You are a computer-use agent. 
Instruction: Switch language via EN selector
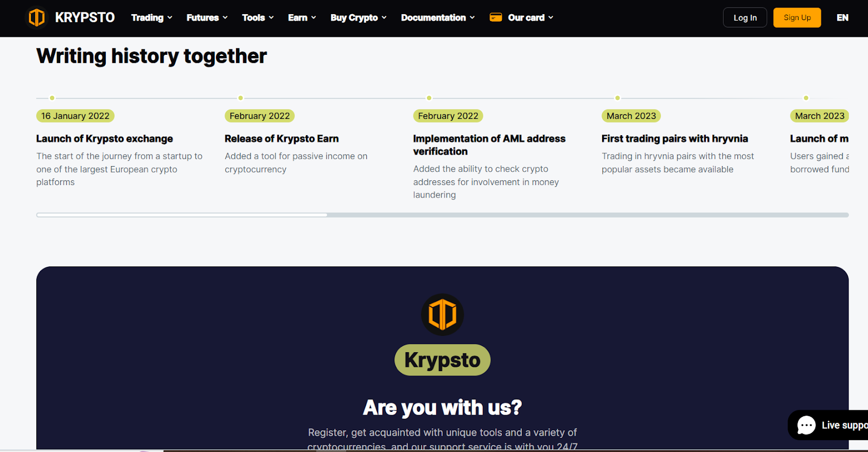(842, 17)
